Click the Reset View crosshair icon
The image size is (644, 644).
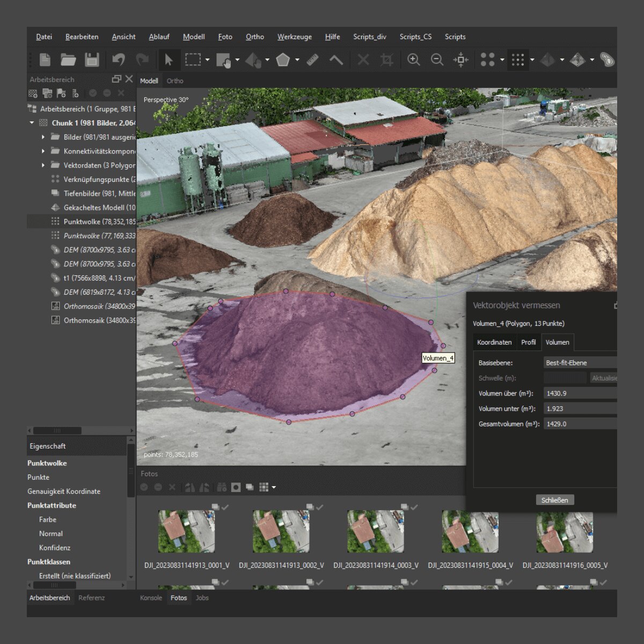click(460, 60)
